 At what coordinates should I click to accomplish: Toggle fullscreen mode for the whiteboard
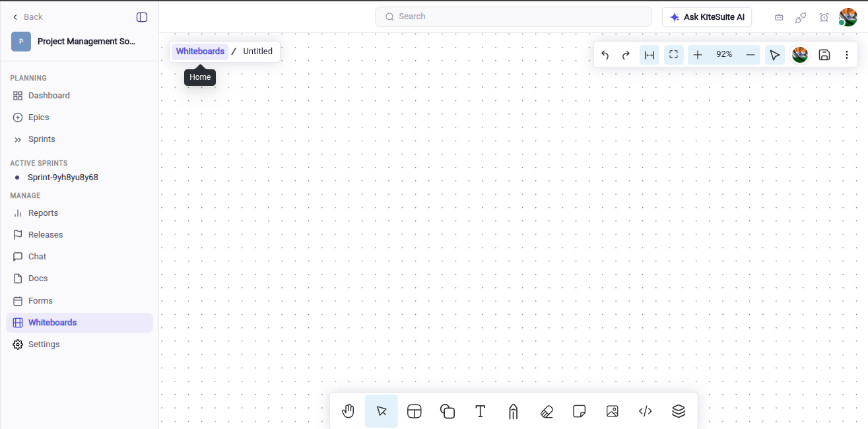point(673,55)
